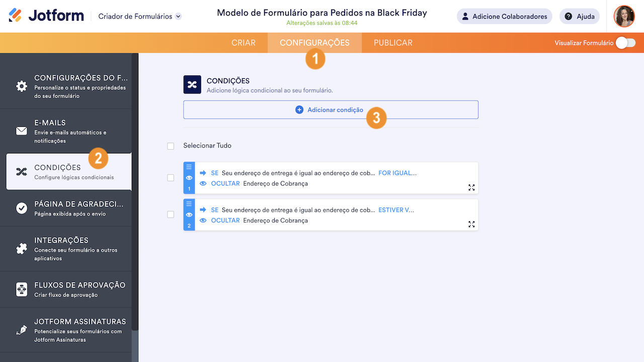The height and width of the screenshot is (362, 644).
Task: Expand the first condition with fullscreen icon
Action: pos(471,188)
